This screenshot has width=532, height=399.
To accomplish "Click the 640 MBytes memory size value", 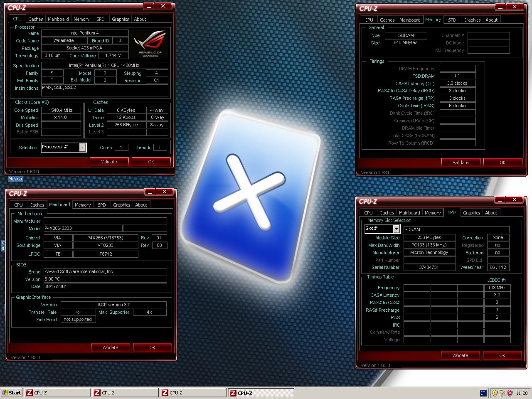I will coord(406,42).
